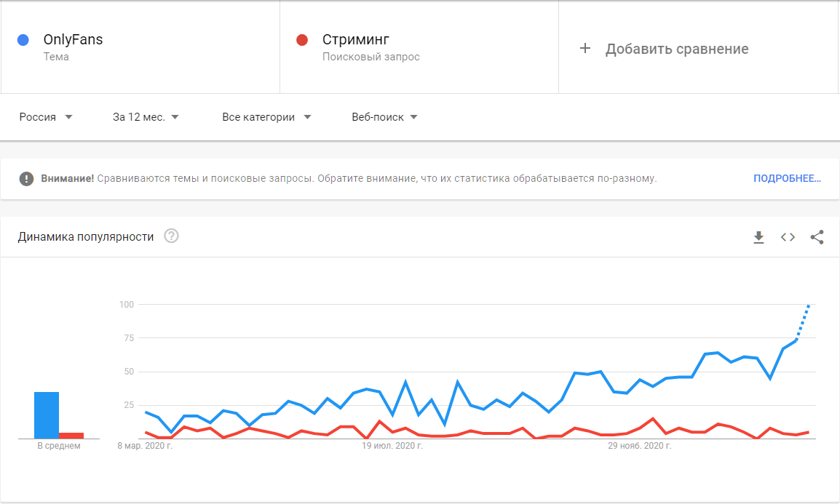Share the popularity dynamics chart

pyautogui.click(x=817, y=237)
